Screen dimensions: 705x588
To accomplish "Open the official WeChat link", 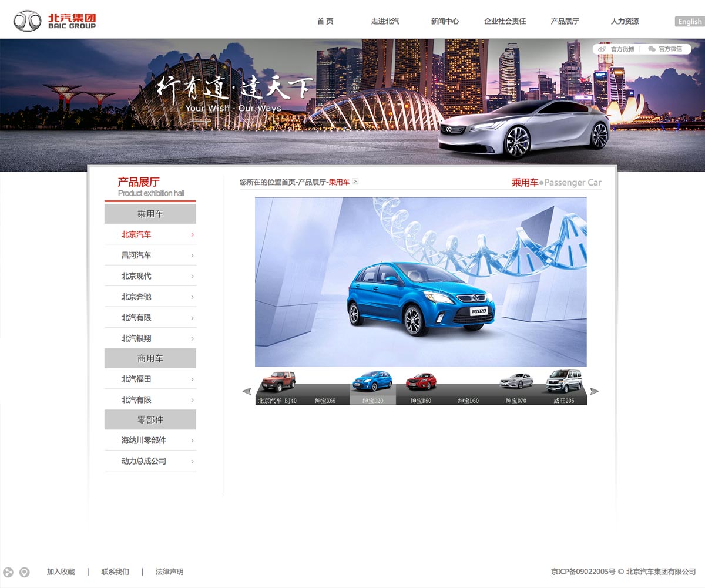I will 665,49.
